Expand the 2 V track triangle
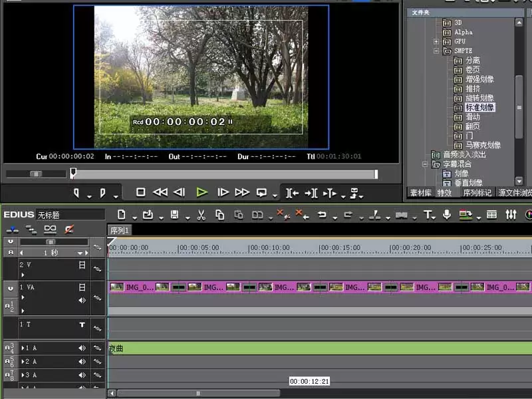The height and width of the screenshot is (399, 532). pos(23,275)
